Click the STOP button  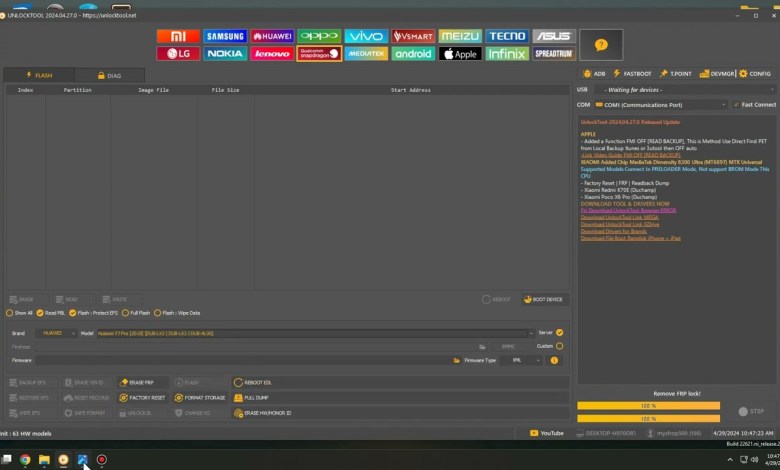(752, 411)
